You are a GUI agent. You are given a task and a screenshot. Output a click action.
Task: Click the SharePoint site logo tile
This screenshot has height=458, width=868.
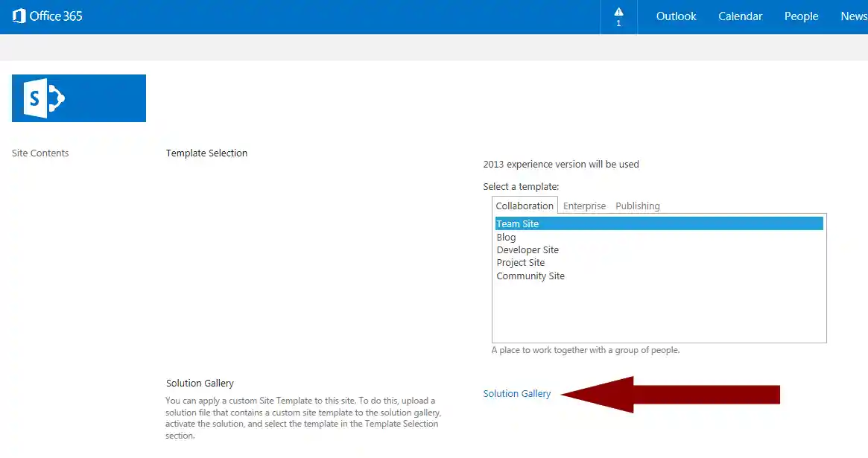(x=78, y=98)
